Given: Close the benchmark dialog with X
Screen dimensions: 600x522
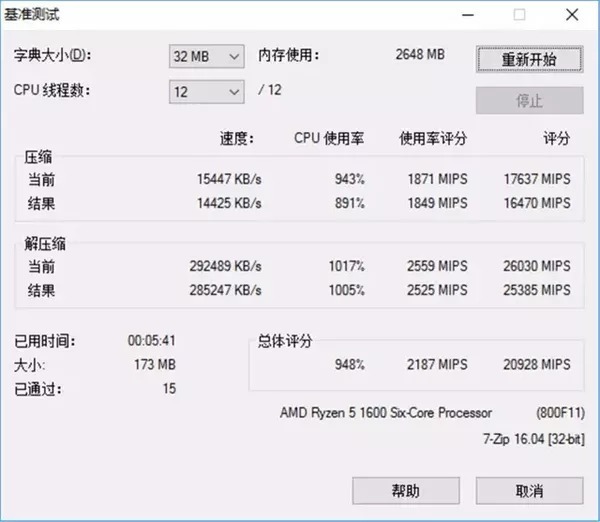Looking at the screenshot, I should click(x=570, y=15).
